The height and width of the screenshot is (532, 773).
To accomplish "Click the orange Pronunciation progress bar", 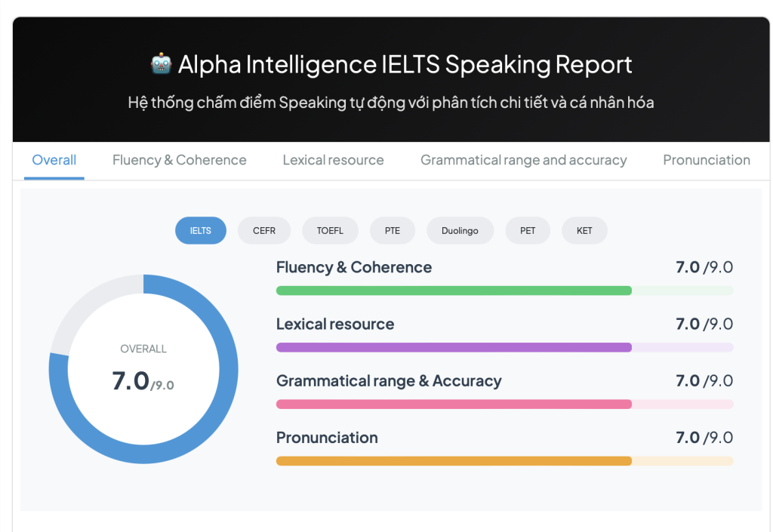I will pos(454,460).
